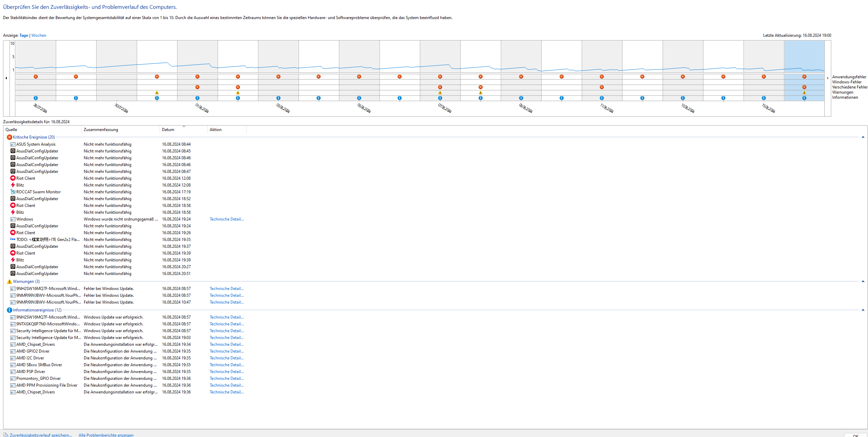Click the Windows critical event row icon
The image size is (868, 437).
click(13, 219)
